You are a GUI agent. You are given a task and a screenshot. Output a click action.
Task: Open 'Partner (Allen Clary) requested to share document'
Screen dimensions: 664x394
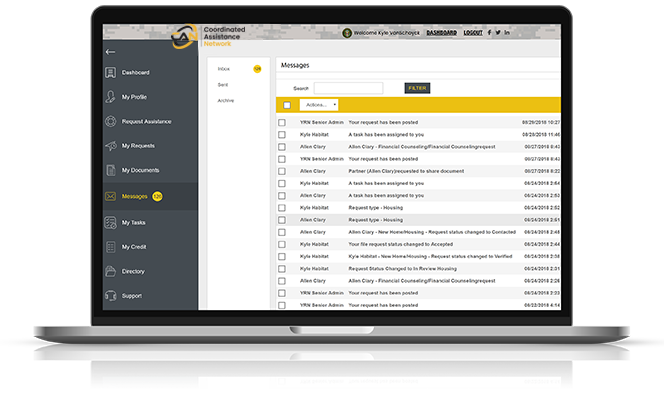tap(406, 171)
